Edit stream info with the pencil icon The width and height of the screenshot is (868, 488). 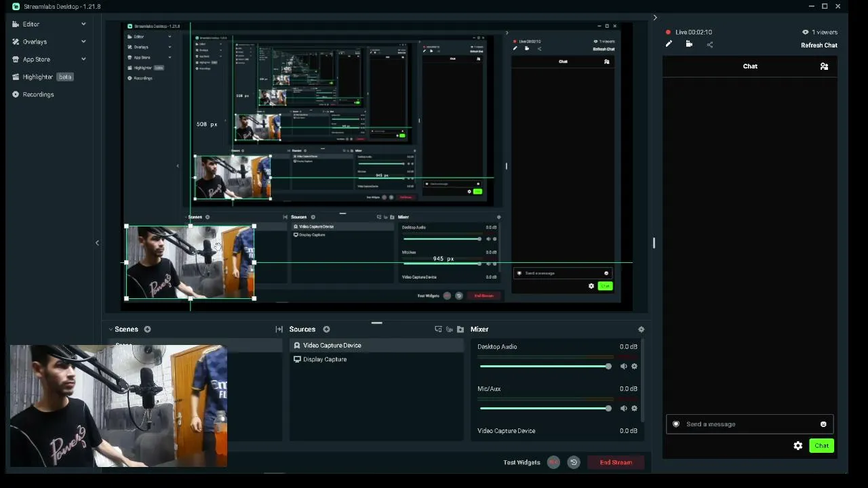point(669,45)
